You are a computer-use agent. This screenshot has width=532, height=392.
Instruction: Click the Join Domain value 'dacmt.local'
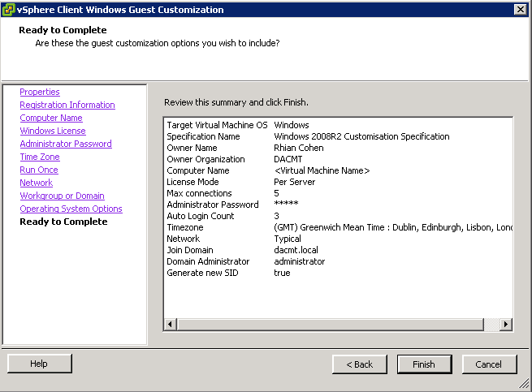296,250
